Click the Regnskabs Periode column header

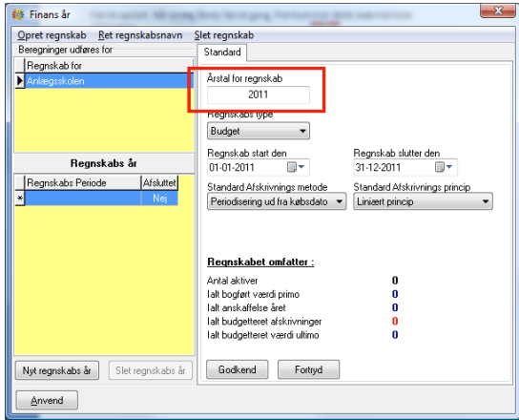pyautogui.click(x=83, y=183)
